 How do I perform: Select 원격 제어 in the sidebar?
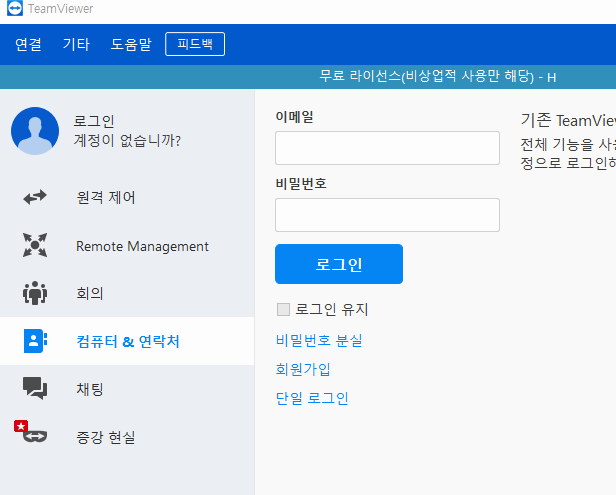(127, 197)
